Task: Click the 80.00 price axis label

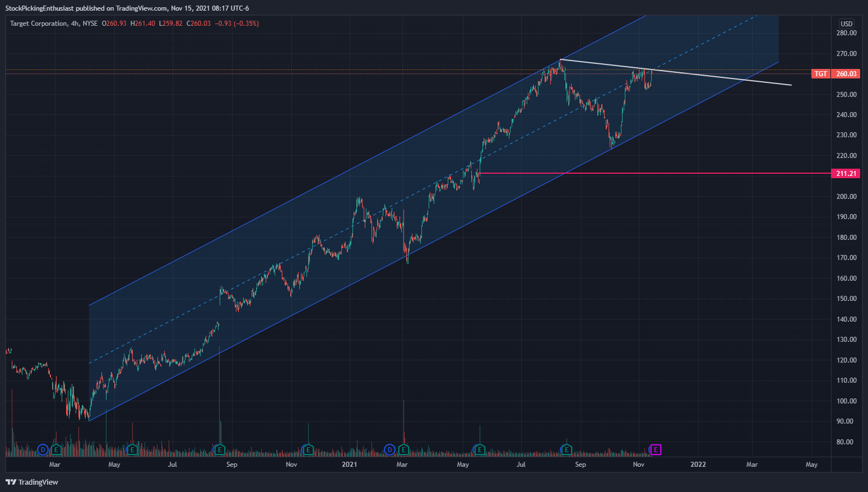Action: coord(846,442)
